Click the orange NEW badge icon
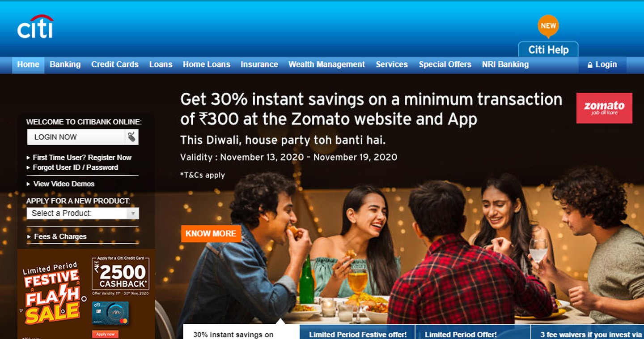 pyautogui.click(x=548, y=26)
